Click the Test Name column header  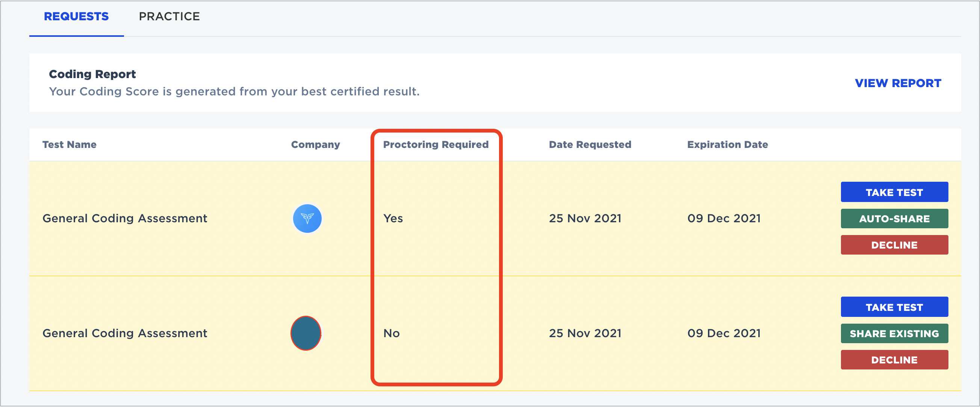click(69, 145)
